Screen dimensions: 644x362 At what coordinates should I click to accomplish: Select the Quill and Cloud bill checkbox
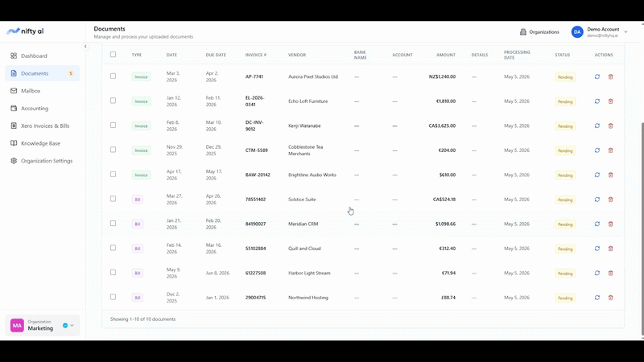113,248
